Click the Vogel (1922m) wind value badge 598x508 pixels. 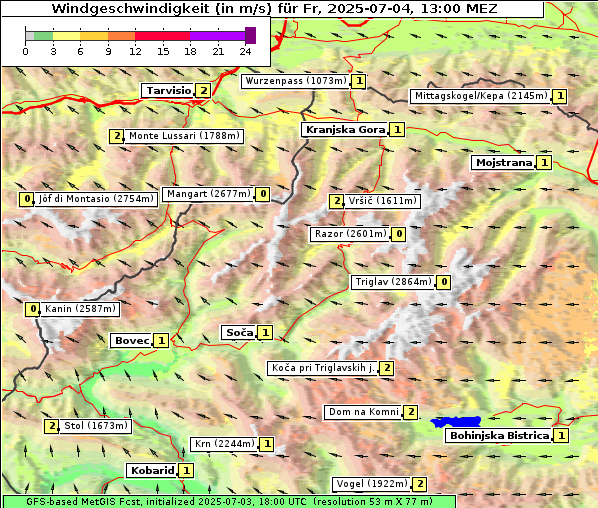point(419,484)
